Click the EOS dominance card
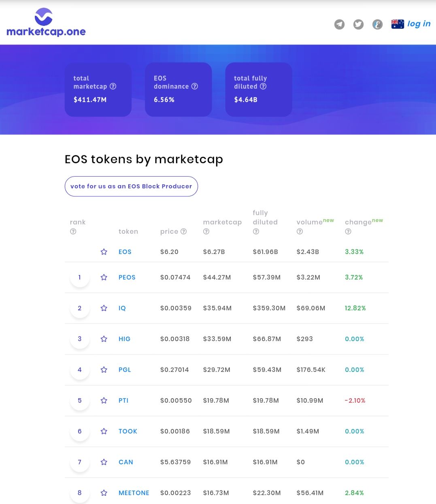 point(178,90)
